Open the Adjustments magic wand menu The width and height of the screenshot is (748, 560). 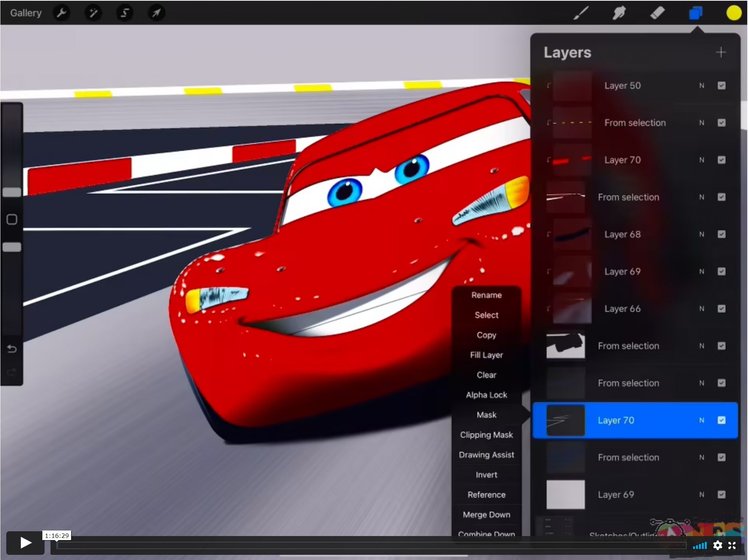[93, 13]
